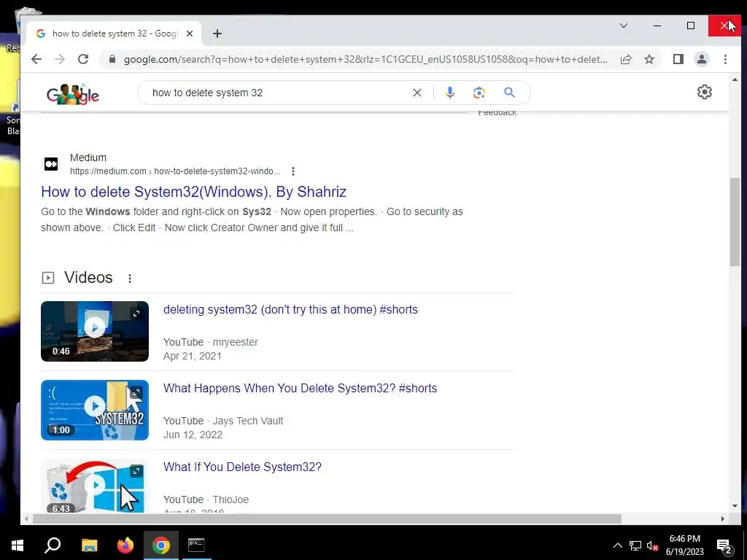The height and width of the screenshot is (560, 747).
Task: Click 'YouTube · Jays Tech Vault' text
Action: pos(223,421)
